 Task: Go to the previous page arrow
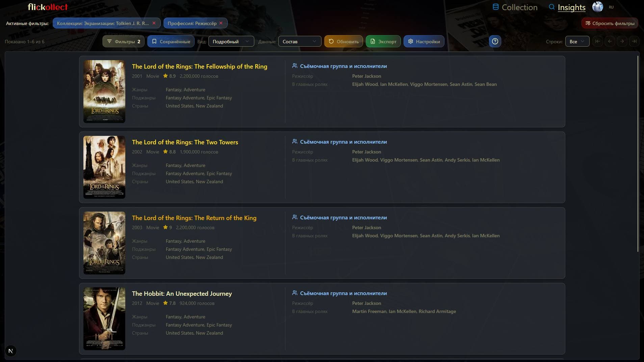(610, 42)
